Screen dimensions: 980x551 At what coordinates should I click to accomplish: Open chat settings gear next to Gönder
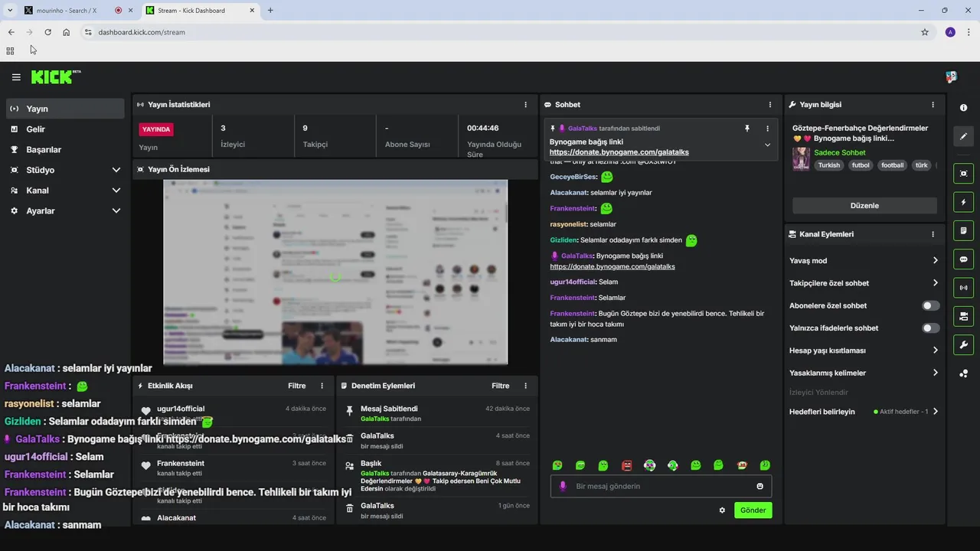tap(722, 510)
